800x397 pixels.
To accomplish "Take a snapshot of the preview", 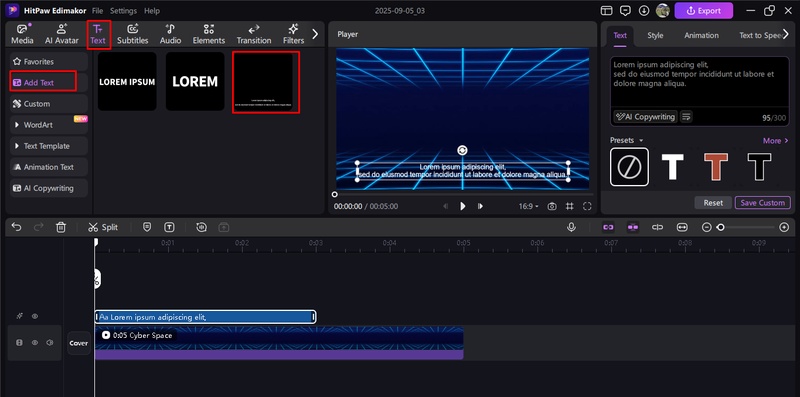I will (x=552, y=206).
